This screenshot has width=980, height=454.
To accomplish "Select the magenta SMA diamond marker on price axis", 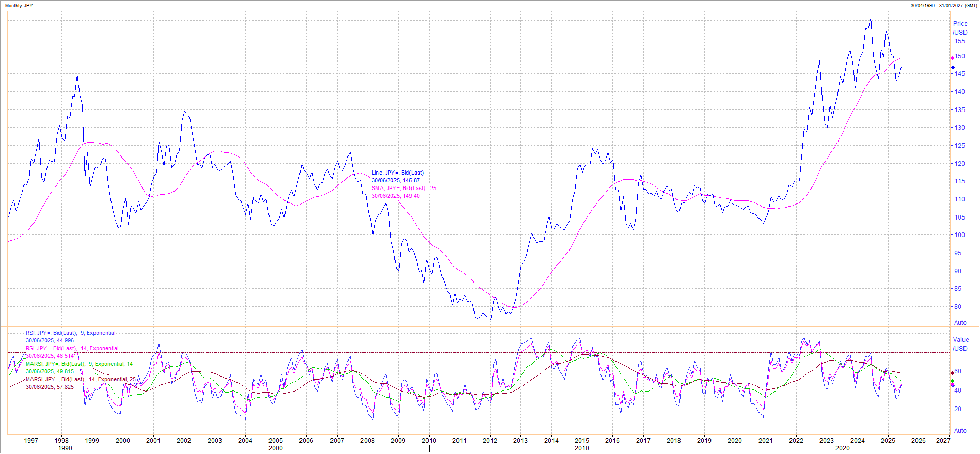I will [x=953, y=58].
